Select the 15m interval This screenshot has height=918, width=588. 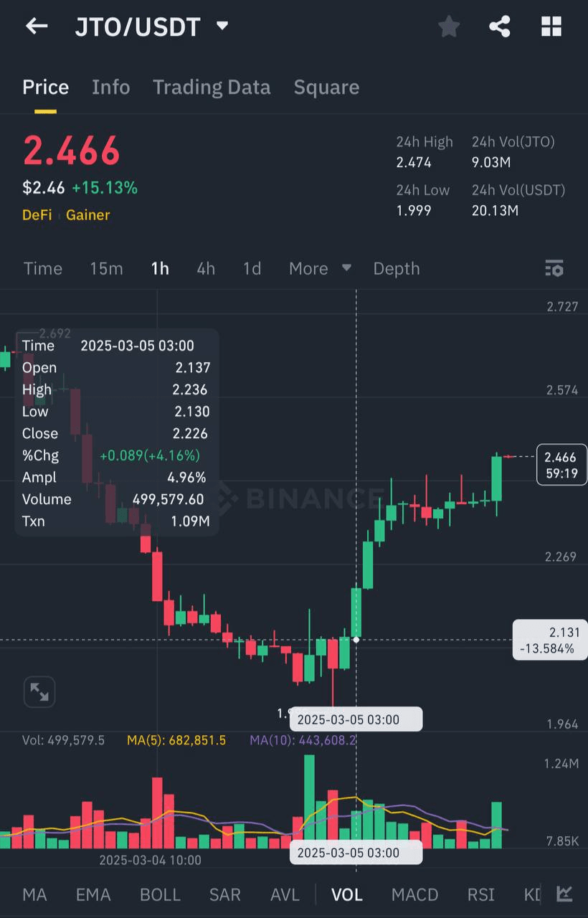(x=106, y=268)
